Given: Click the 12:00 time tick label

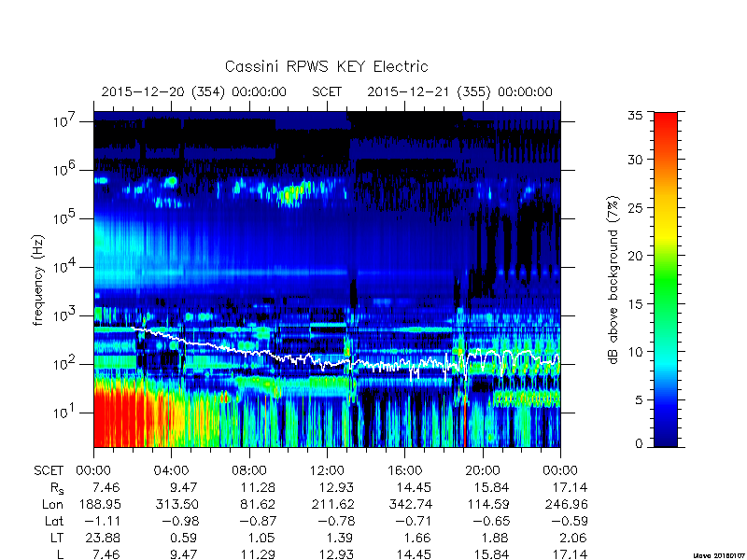Looking at the screenshot, I should click(x=327, y=470).
